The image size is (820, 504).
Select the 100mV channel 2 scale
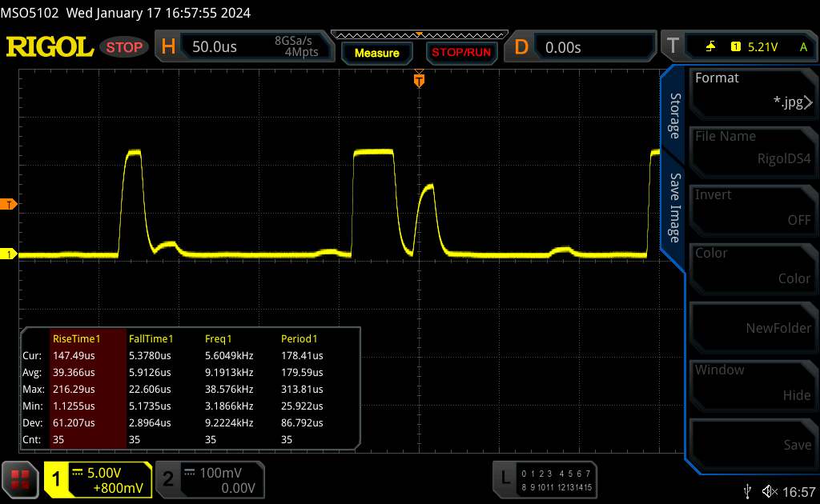[x=220, y=473]
